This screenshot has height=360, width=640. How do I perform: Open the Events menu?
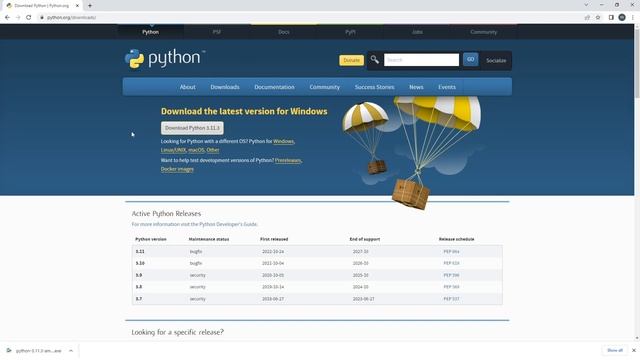point(447,87)
